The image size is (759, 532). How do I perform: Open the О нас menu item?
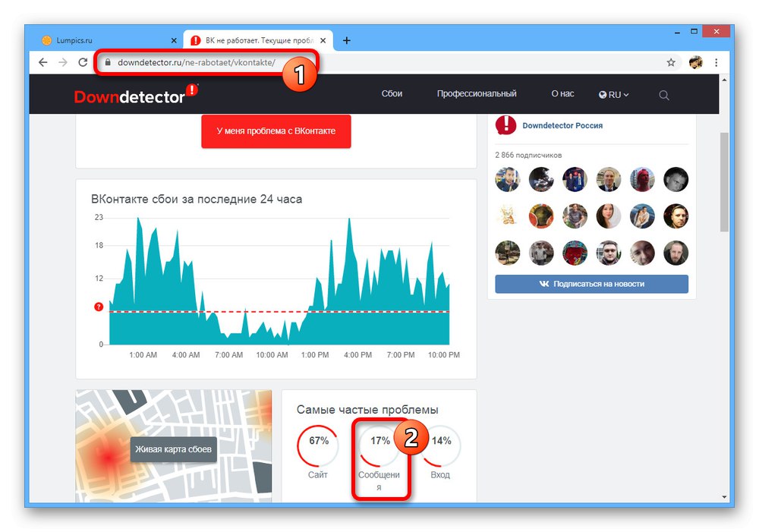coord(562,94)
